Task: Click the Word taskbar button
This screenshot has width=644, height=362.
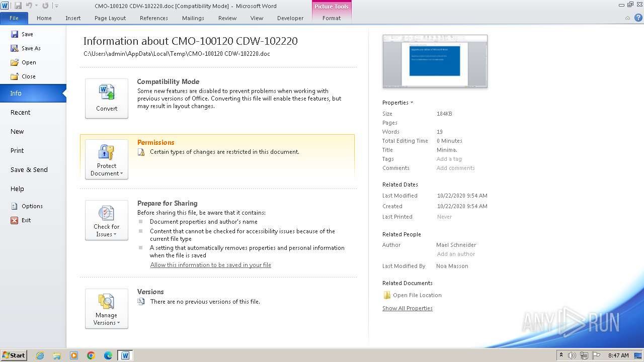Action: pos(125,355)
